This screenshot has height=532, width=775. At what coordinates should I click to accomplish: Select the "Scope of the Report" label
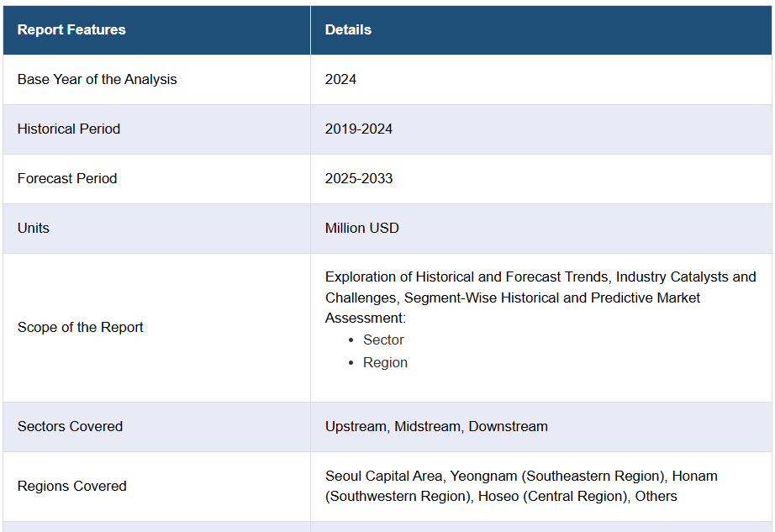[81, 327]
